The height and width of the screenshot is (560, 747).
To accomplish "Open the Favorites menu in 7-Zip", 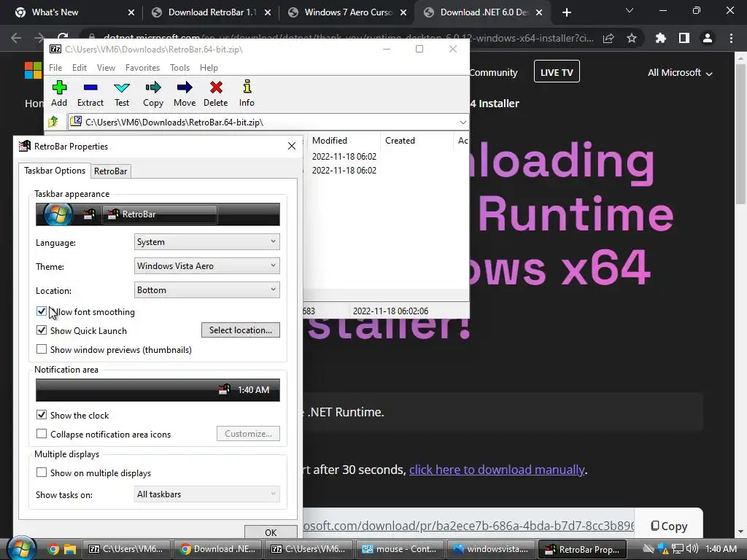I will (142, 68).
